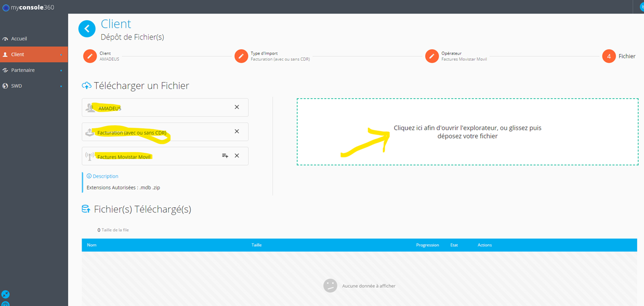Select step 4 Fichier circle
Viewport: 644px width, 306px height.
tap(609, 56)
